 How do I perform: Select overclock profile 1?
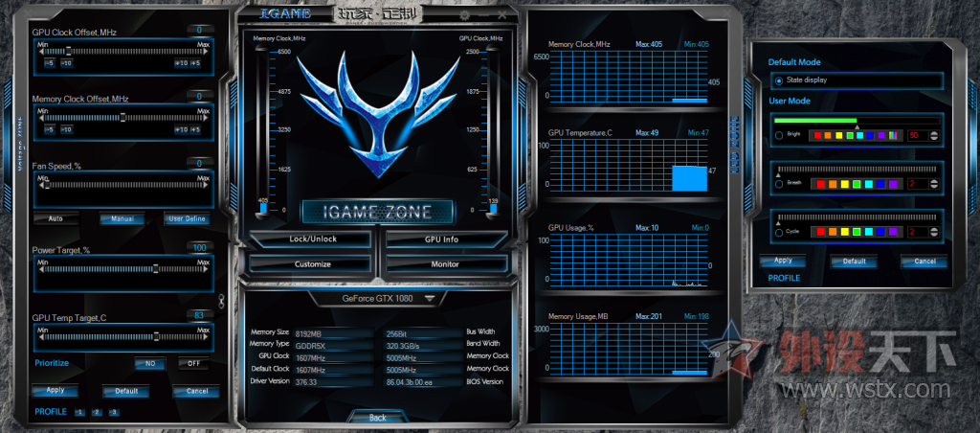tap(79, 412)
